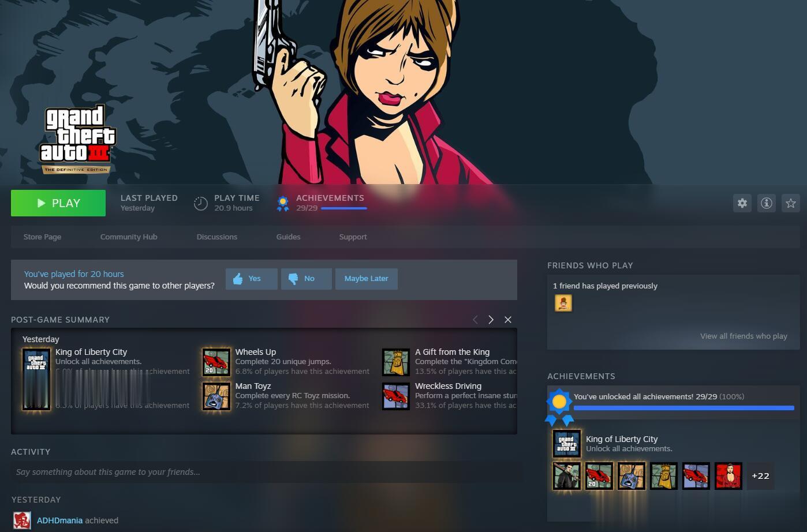The width and height of the screenshot is (807, 532).
Task: Open A Gift from the King icon
Action: click(396, 362)
